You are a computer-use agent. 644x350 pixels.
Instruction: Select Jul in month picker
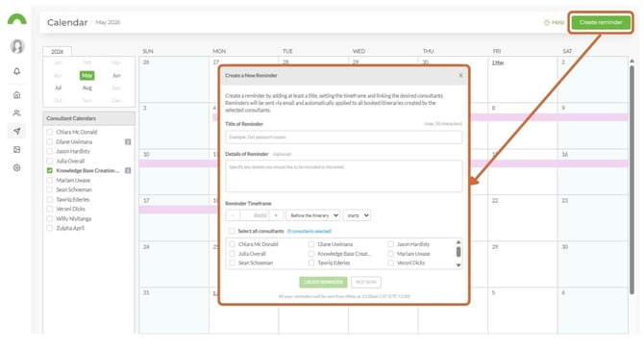click(58, 87)
